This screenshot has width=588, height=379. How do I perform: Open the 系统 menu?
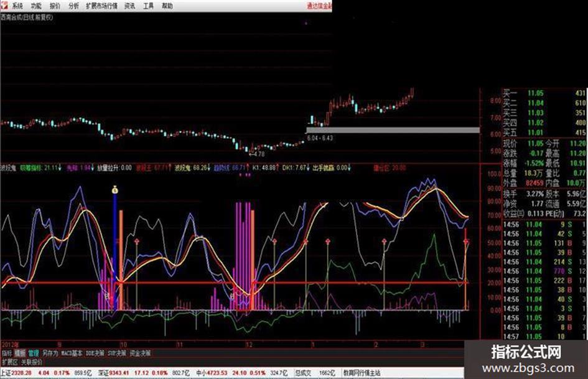coord(17,6)
